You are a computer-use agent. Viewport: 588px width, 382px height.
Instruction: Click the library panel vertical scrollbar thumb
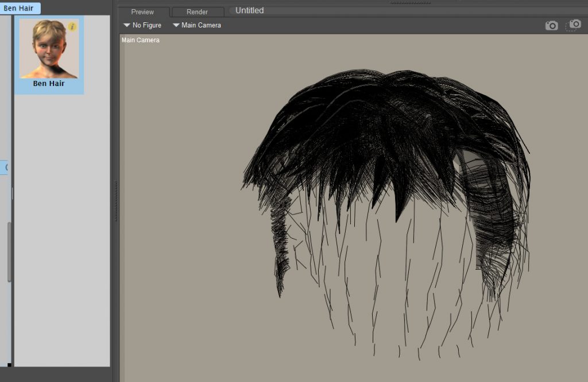9,252
